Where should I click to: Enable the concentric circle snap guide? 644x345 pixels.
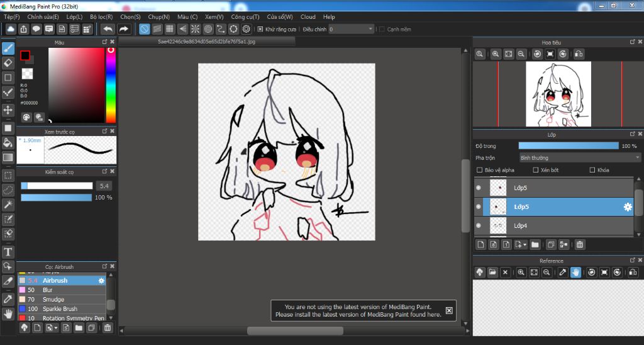208,29
